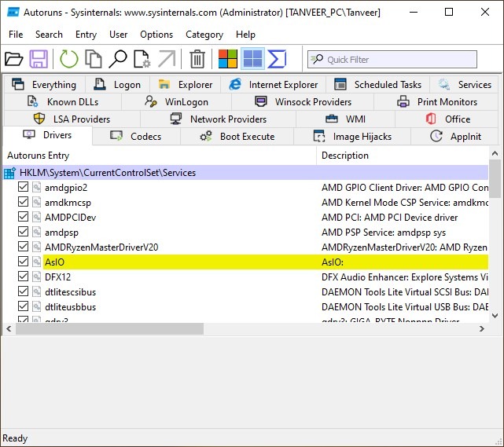Switch to the Everything tab
This screenshot has height=447, width=504.
pyautogui.click(x=44, y=85)
